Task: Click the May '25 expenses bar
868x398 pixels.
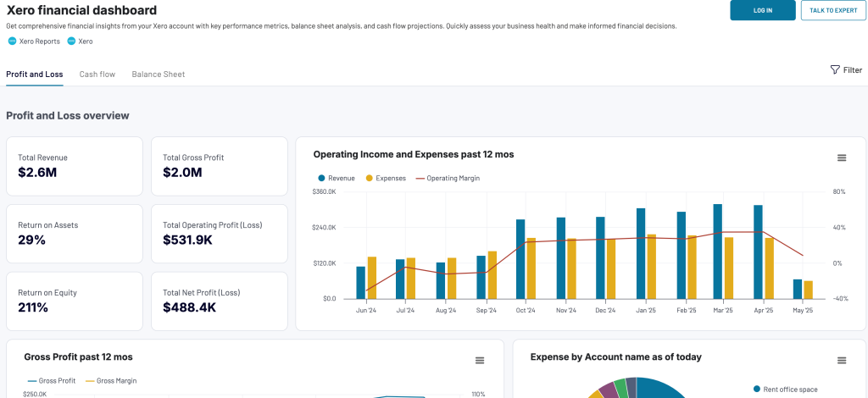Action: point(808,290)
